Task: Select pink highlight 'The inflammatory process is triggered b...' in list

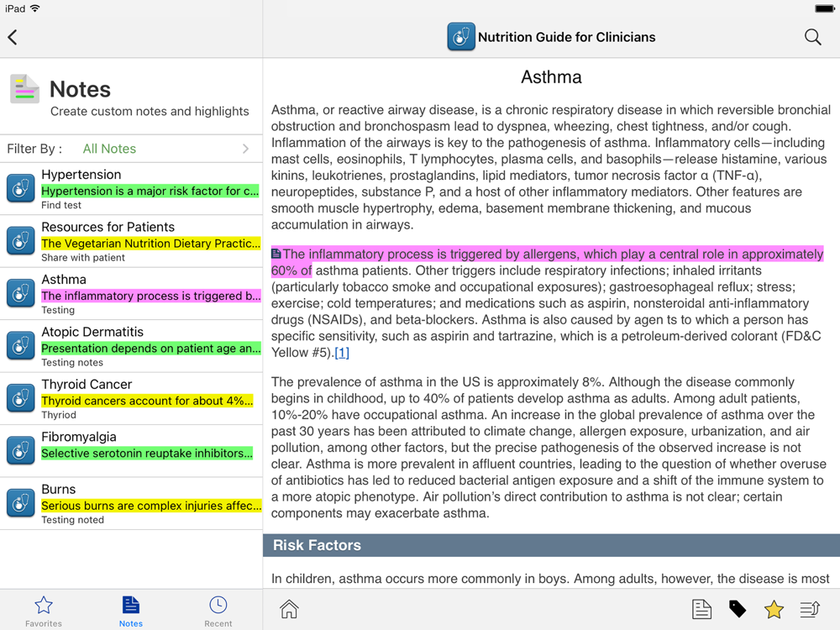Action: point(151,297)
